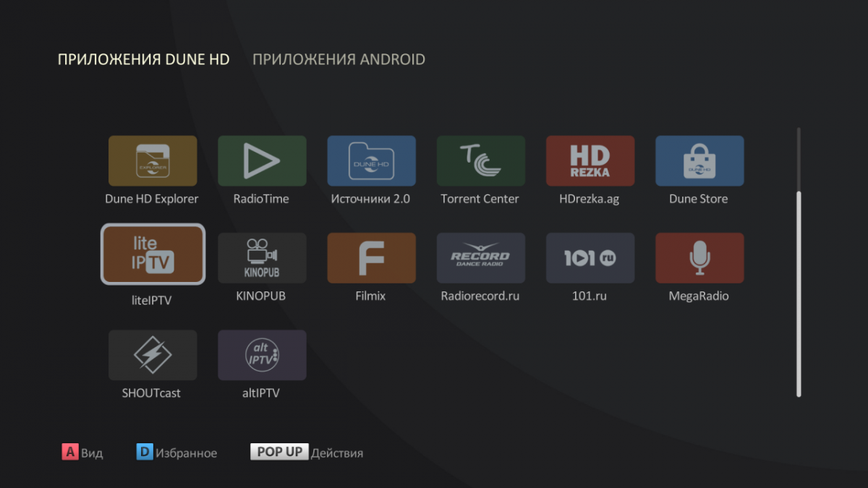Click the HDrezka.ag label text

[x=590, y=199]
